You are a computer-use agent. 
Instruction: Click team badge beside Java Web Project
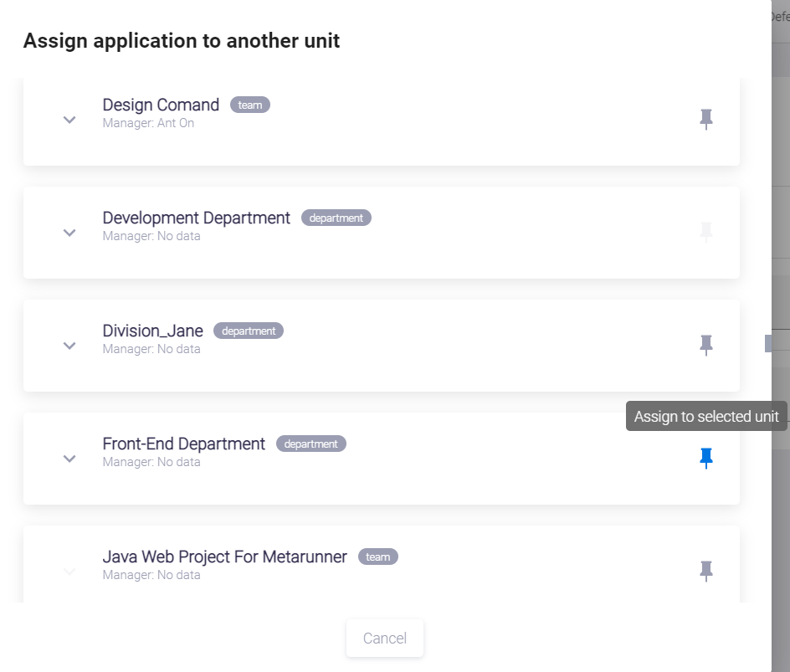click(377, 557)
